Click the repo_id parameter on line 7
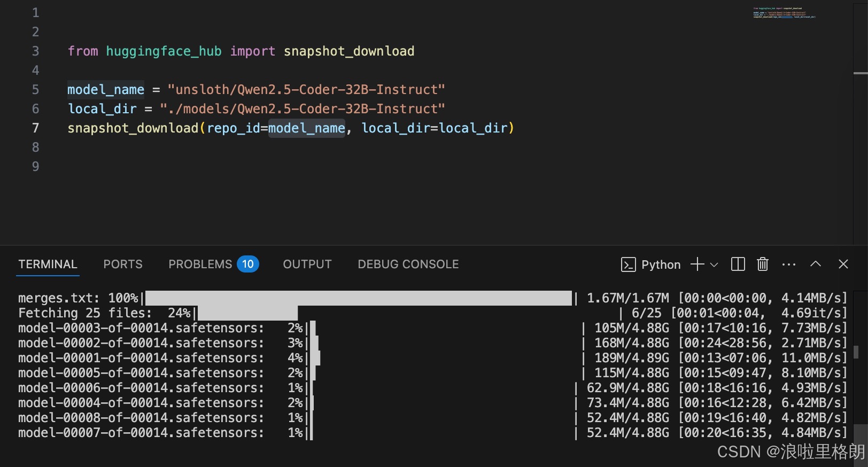Screen dimensions: 868x467 [234, 128]
